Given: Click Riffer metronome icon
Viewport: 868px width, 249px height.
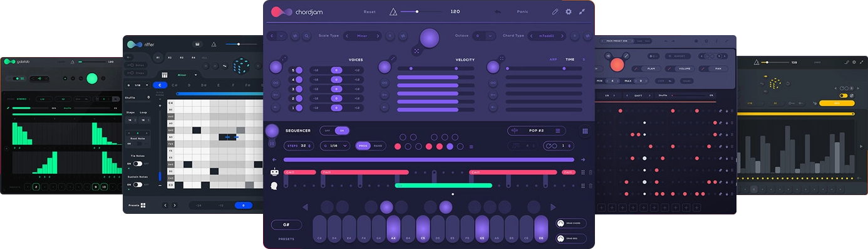Looking at the screenshot, I should (x=214, y=45).
